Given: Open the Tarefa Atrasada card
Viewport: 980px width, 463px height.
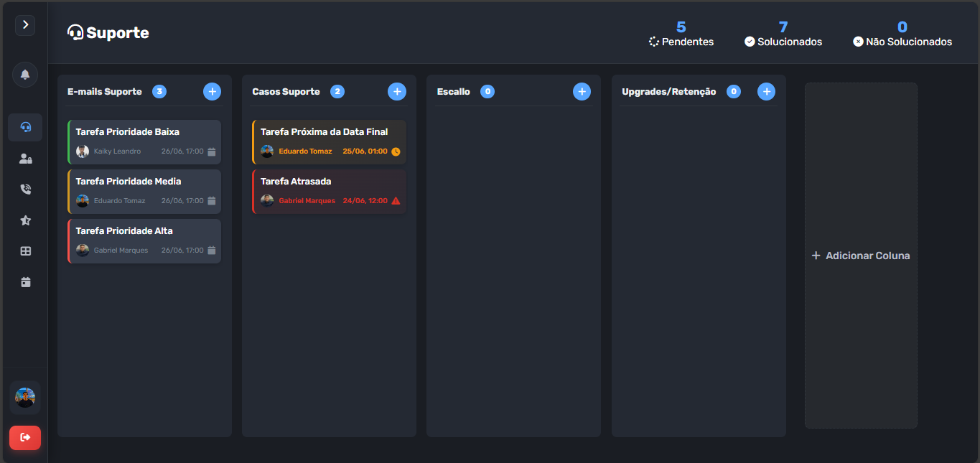Looking at the screenshot, I should point(329,192).
